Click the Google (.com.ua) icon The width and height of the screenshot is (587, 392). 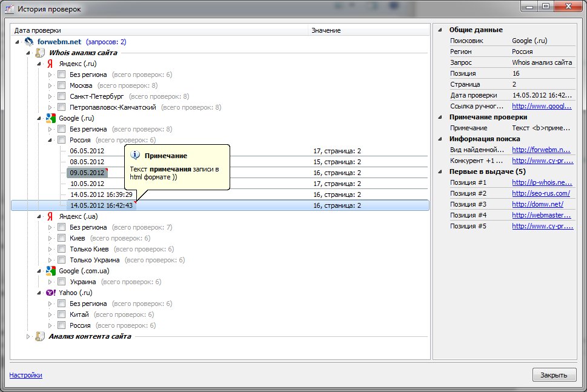tap(51, 271)
